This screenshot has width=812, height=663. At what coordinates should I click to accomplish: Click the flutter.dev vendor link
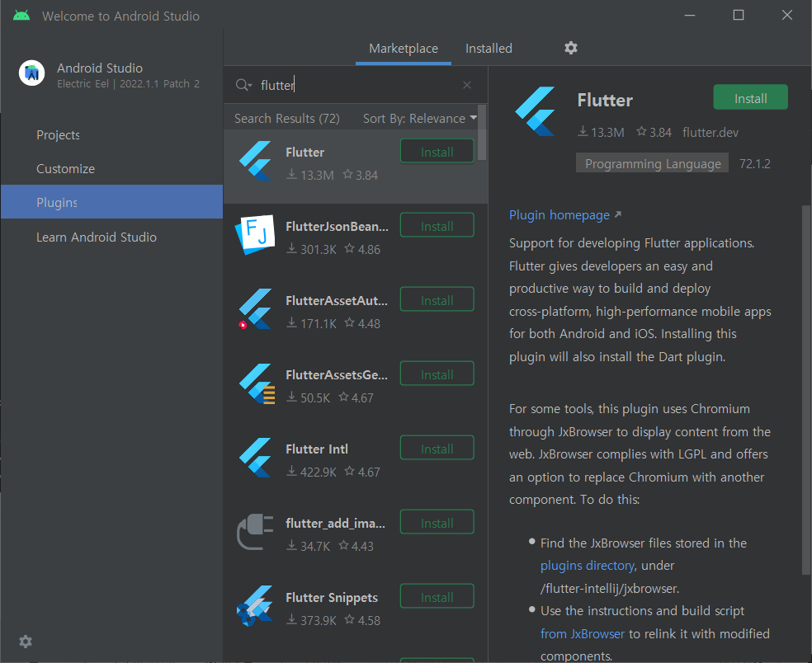coord(710,133)
